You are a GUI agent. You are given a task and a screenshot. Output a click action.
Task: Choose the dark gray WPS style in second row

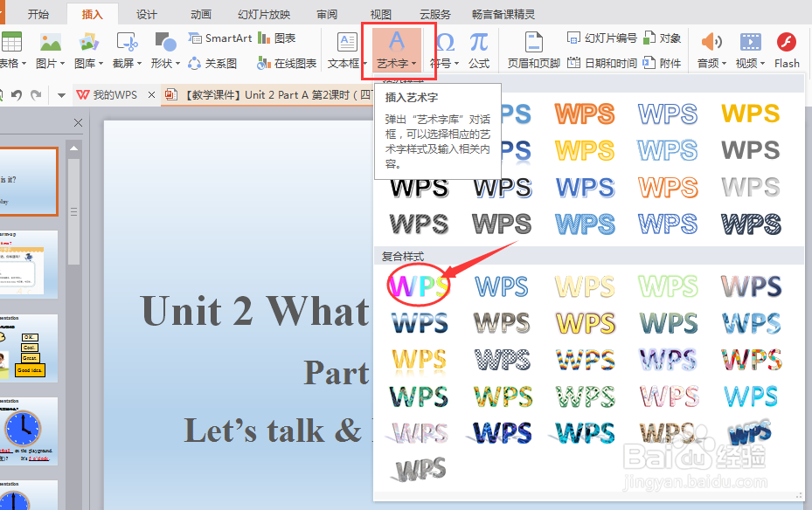750,150
